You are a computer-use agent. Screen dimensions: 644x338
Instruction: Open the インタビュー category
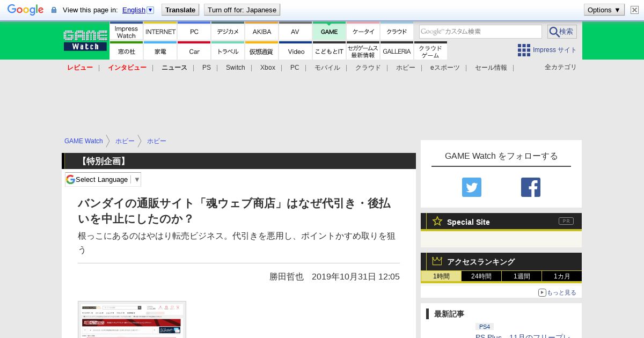pos(127,68)
